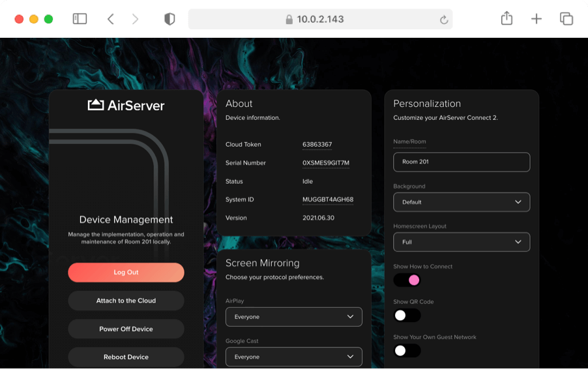Show the tab overview icon
The image size is (588, 369).
coord(566,19)
